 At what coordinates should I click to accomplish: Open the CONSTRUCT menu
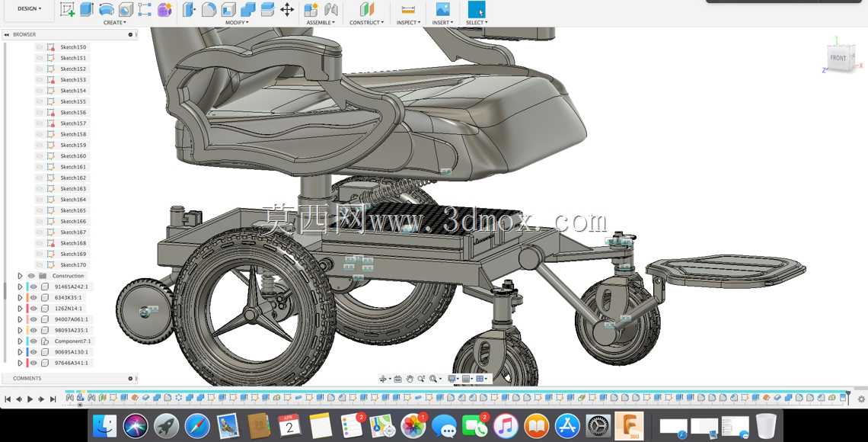pos(366,23)
